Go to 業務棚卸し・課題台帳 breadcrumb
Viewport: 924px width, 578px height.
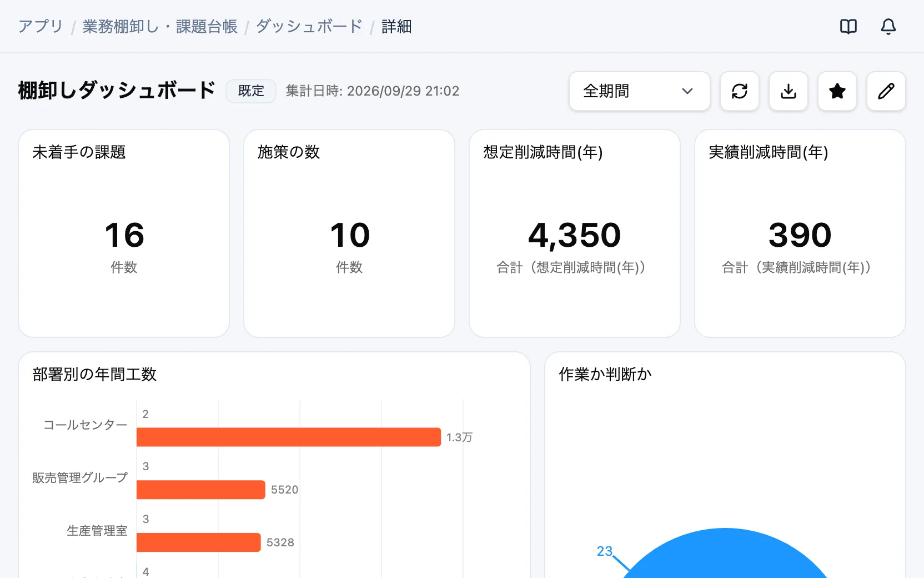pyautogui.click(x=160, y=26)
